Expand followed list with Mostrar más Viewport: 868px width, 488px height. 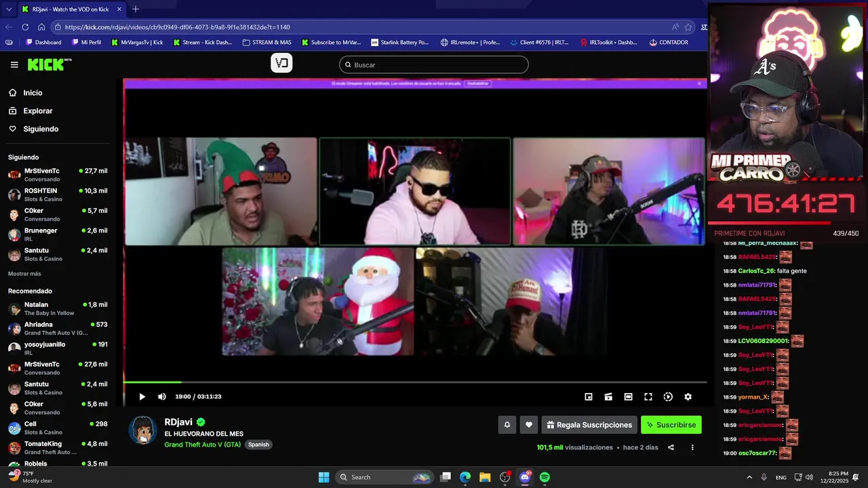(x=24, y=274)
